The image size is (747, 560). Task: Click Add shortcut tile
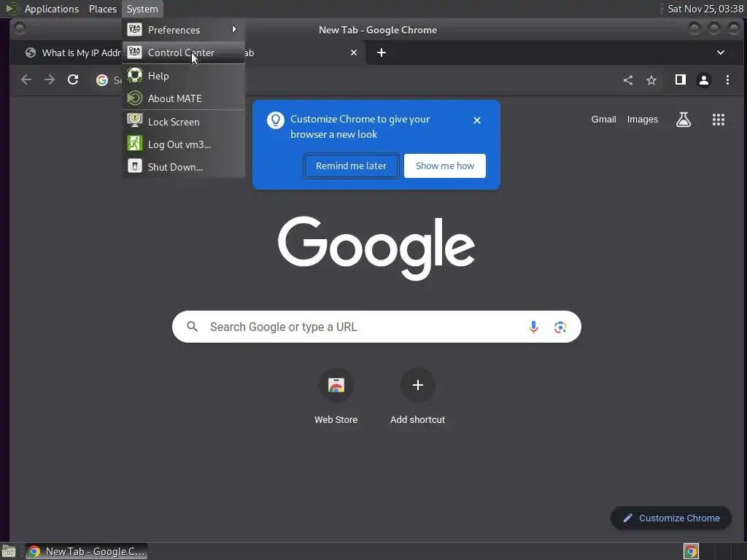click(418, 397)
